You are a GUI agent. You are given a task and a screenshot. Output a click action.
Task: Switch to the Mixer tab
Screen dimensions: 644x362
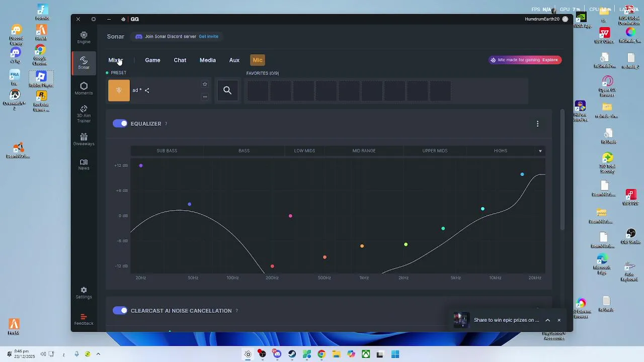[x=116, y=60]
